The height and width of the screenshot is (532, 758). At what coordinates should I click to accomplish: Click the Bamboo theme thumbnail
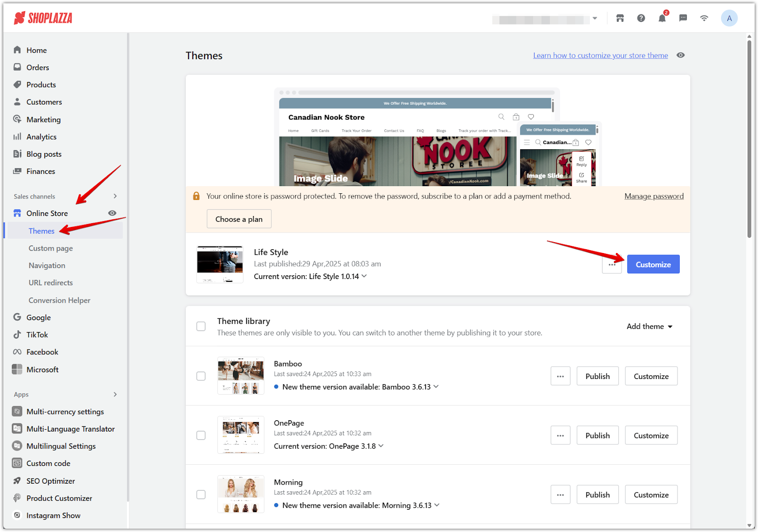pos(241,376)
